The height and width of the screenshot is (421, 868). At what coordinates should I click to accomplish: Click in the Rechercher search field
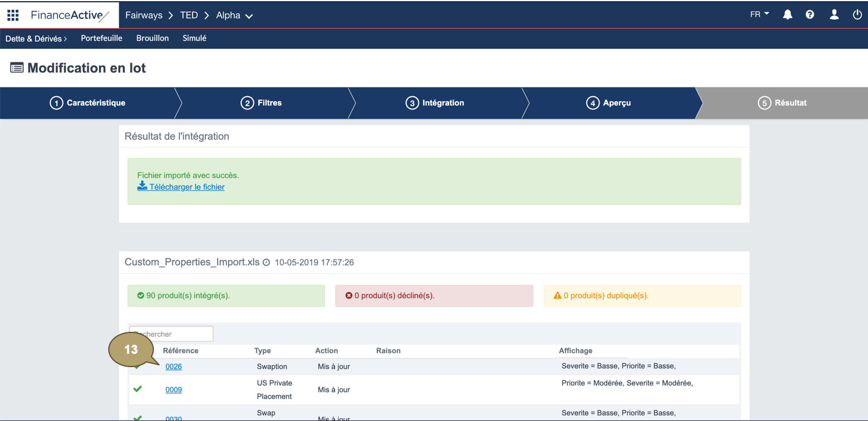tap(171, 334)
